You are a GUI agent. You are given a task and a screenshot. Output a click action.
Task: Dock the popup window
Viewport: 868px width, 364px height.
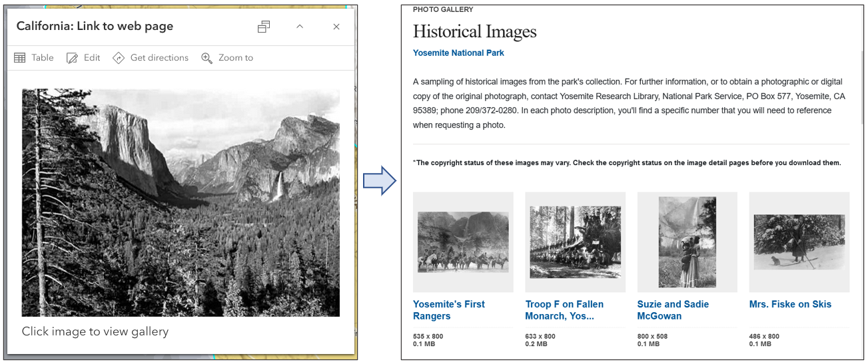click(264, 27)
